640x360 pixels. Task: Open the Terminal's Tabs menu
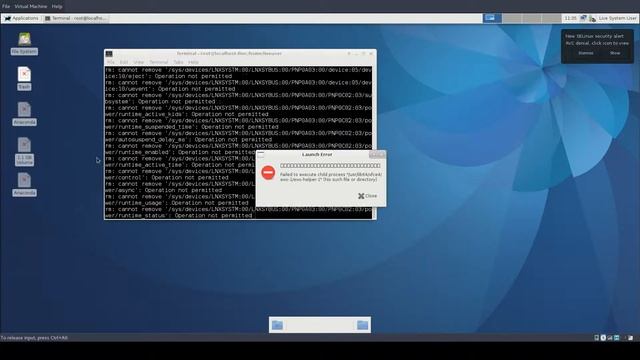[x=178, y=62]
